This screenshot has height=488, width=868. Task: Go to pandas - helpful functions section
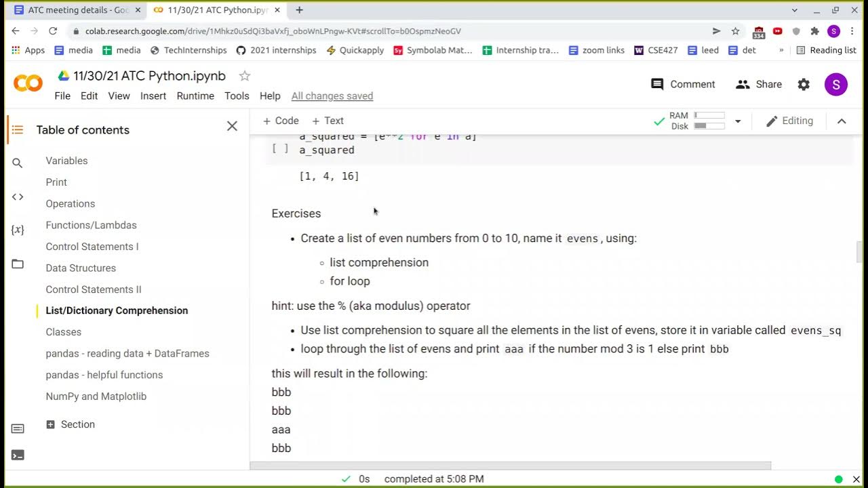tap(104, 375)
